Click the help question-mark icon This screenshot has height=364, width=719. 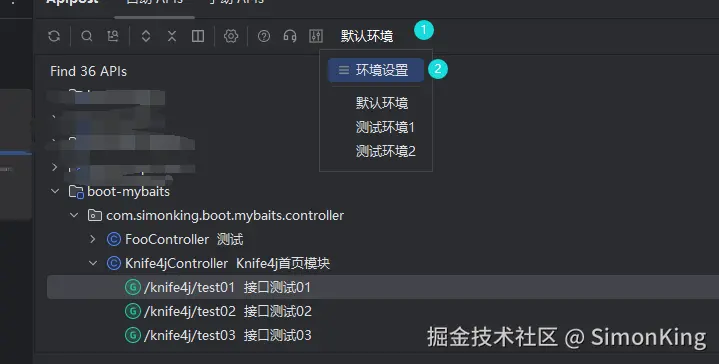point(264,36)
